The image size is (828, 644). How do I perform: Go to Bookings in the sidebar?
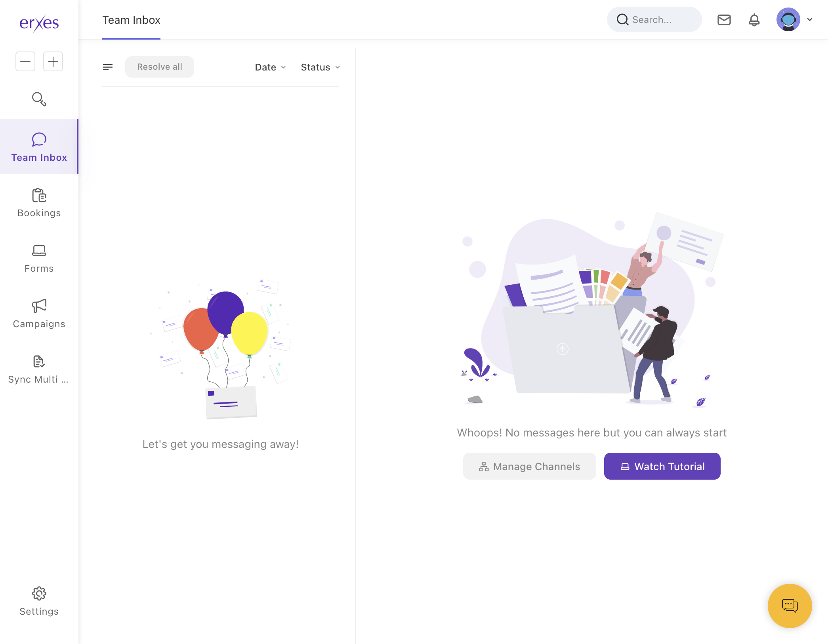39,203
